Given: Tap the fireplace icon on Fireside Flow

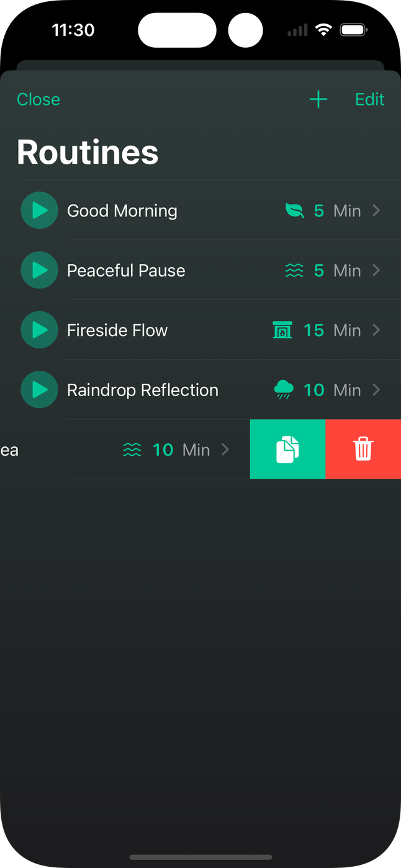Looking at the screenshot, I should (x=282, y=330).
